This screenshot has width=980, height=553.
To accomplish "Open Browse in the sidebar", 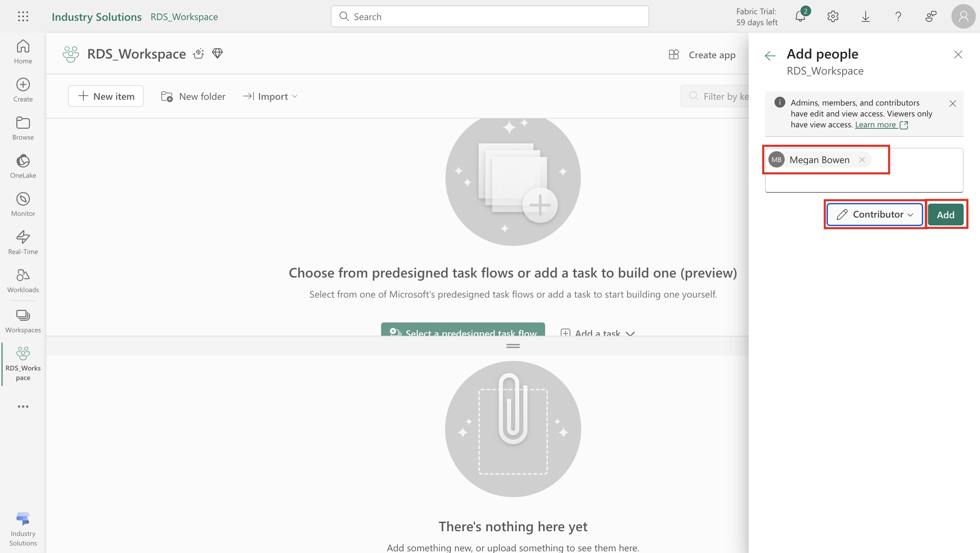I will coord(23,128).
